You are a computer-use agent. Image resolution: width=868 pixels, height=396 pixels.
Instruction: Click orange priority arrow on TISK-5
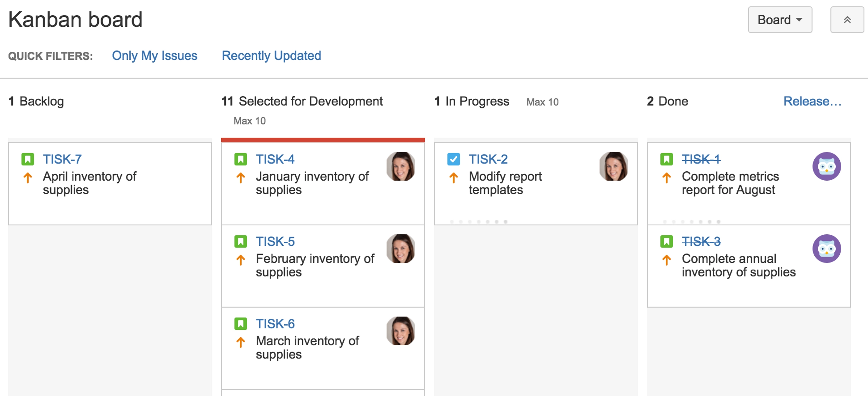[x=241, y=260]
